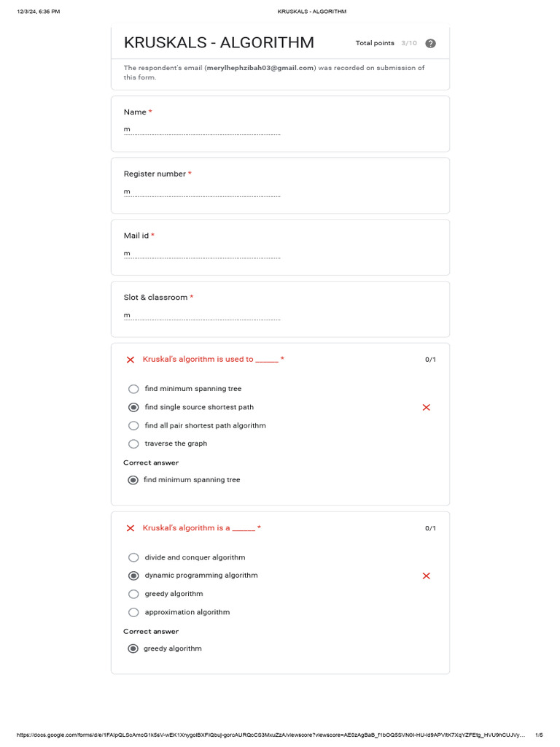The width and height of the screenshot is (560, 747).
Task: Click red X next to dynamic programming algorithm
Action: 427,576
